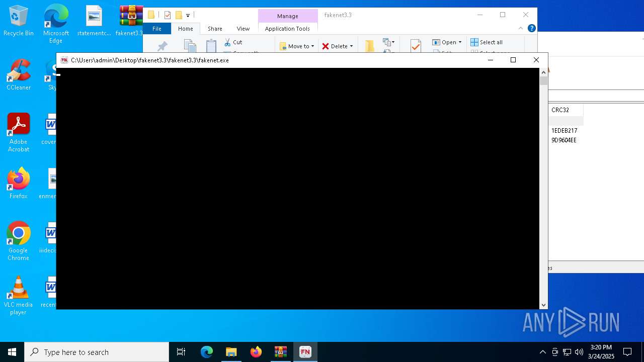Click the Paste clipboard icon

(211, 46)
